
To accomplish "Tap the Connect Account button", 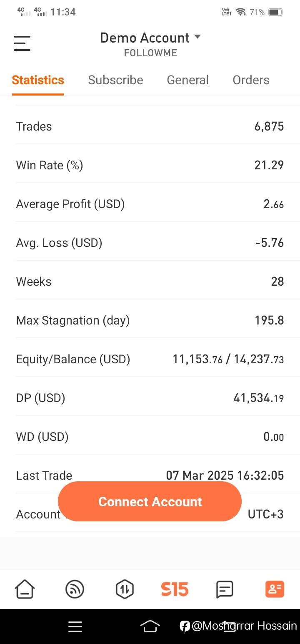I will [150, 501].
